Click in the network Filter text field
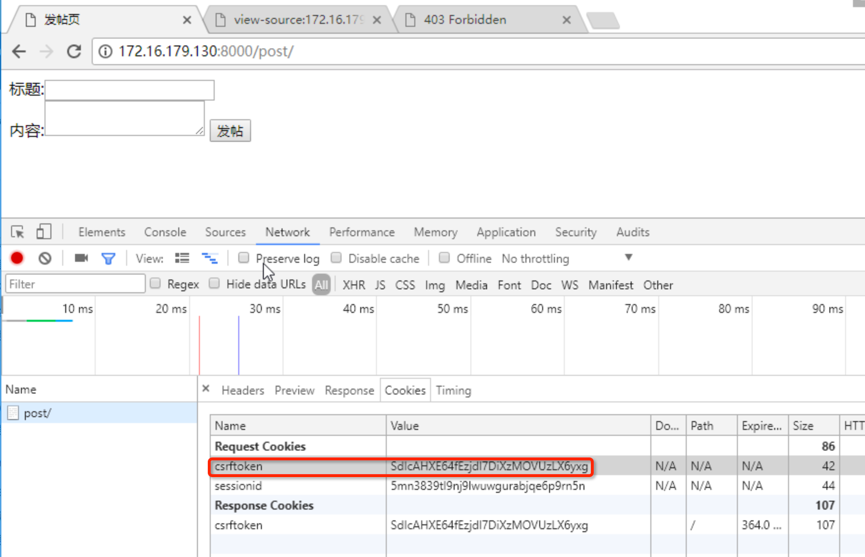 tap(75, 284)
